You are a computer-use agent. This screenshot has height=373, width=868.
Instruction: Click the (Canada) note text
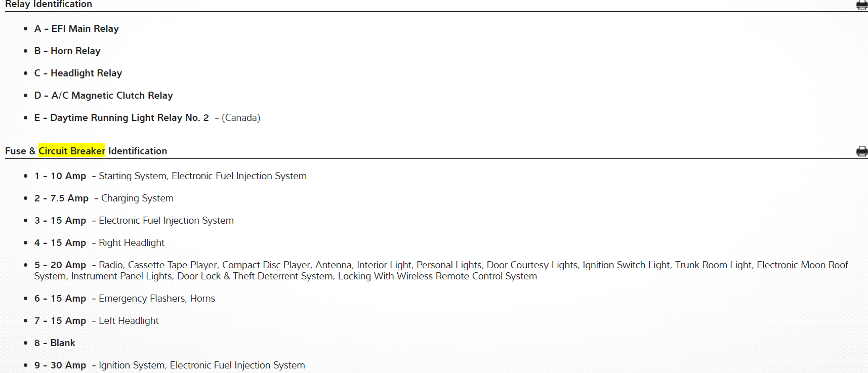pos(241,118)
